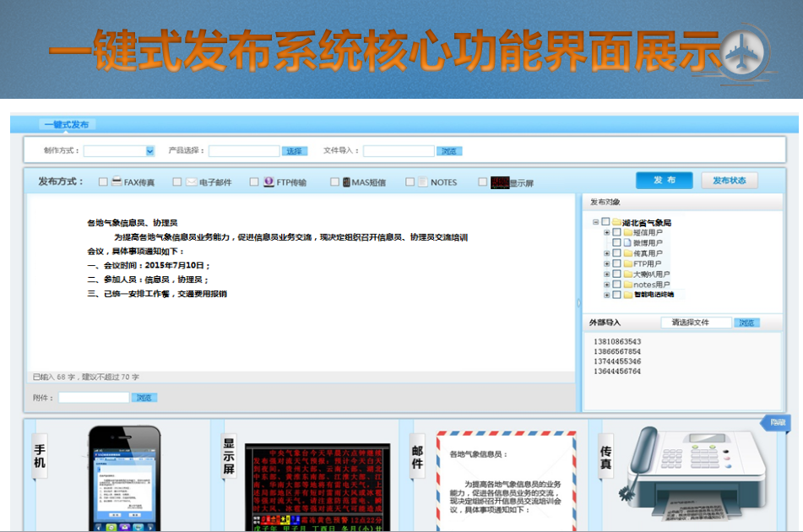Screen dimensions: 803x532
Task: Expand the 传真用户 tree node
Action: click(x=606, y=253)
